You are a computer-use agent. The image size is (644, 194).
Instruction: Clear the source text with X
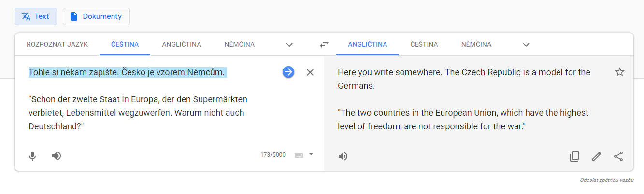pyautogui.click(x=310, y=72)
